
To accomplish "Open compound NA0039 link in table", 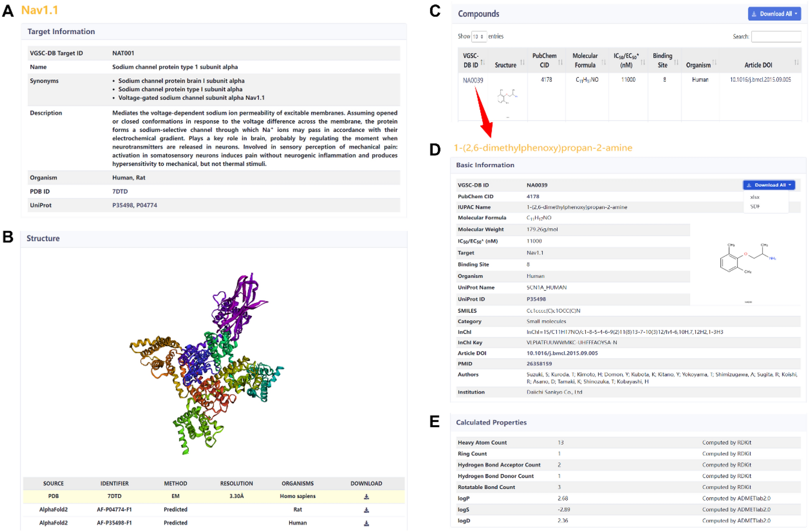I will pos(473,80).
